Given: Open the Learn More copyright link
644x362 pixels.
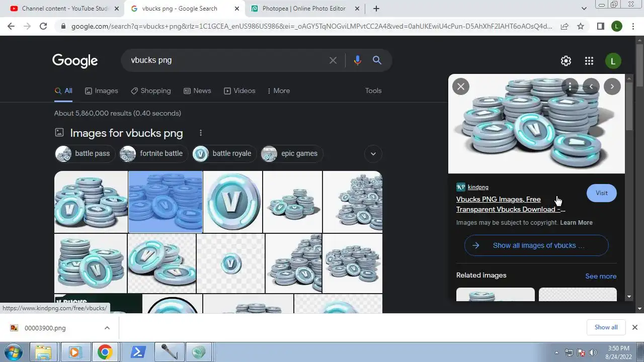Looking at the screenshot, I should 576,223.
